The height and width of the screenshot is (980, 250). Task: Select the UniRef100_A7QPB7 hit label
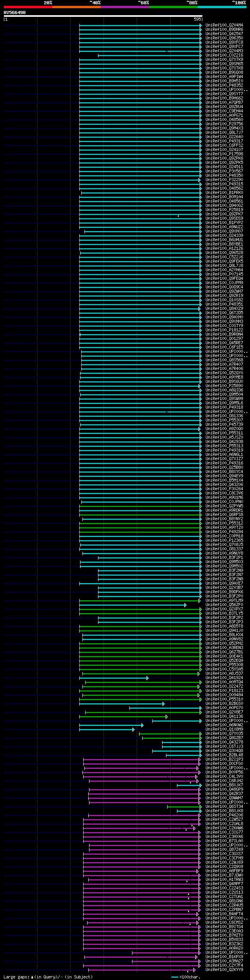tap(224, 103)
